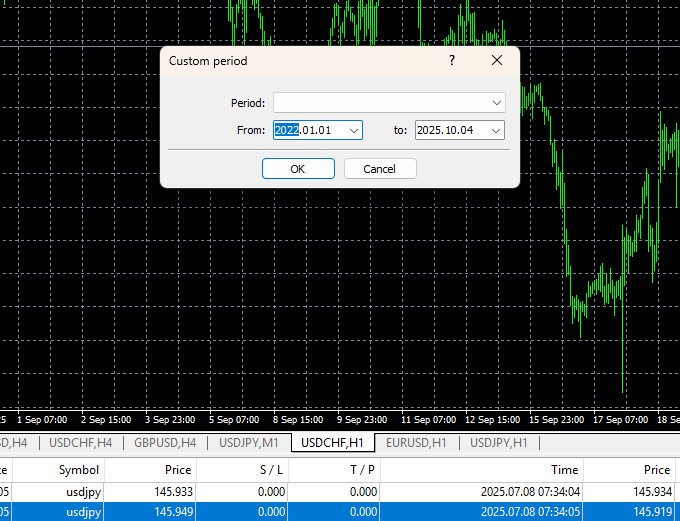680x521 pixels.
Task: Open the 'to' date calendar dropdown
Action: (x=496, y=130)
